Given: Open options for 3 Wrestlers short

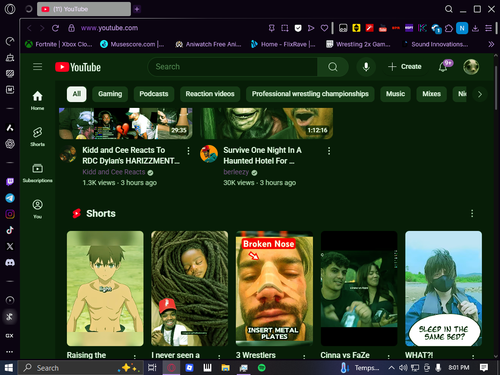Looking at the screenshot, I should click(304, 356).
